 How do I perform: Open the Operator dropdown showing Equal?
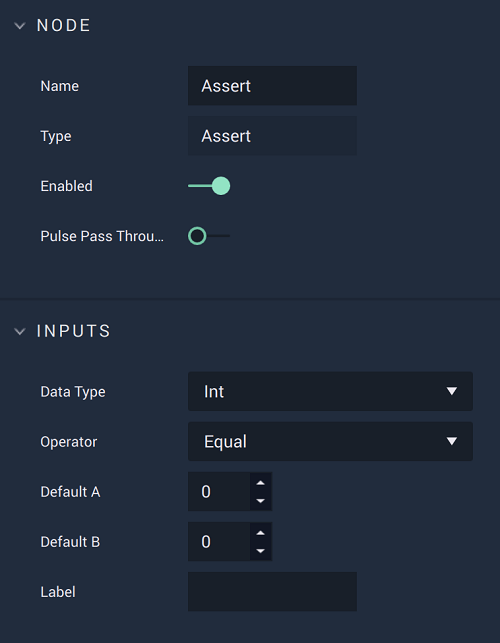pyautogui.click(x=330, y=441)
